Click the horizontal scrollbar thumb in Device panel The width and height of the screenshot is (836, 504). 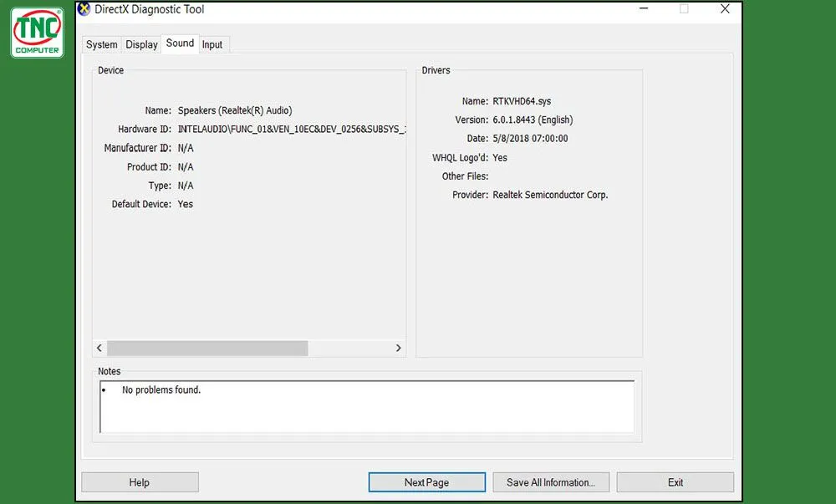(207, 348)
